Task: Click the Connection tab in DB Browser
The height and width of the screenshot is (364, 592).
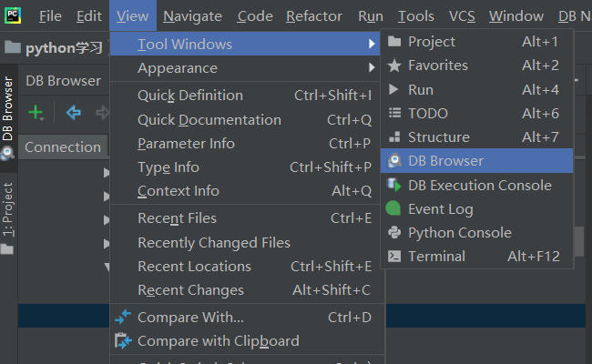Action: pyautogui.click(x=62, y=147)
